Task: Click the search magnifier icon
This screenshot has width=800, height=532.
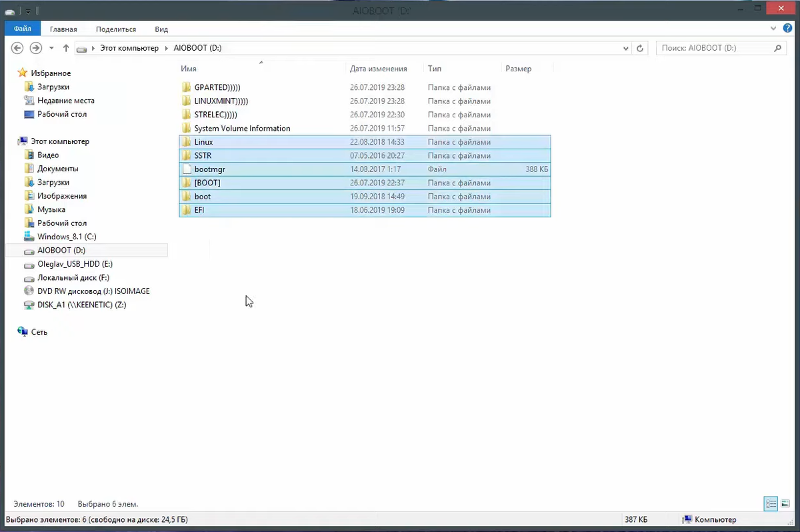Action: [777, 49]
